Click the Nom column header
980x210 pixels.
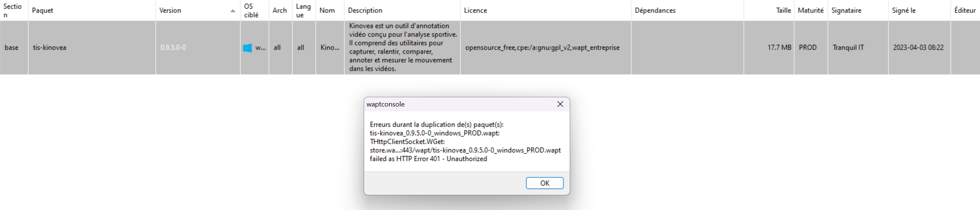pos(330,10)
